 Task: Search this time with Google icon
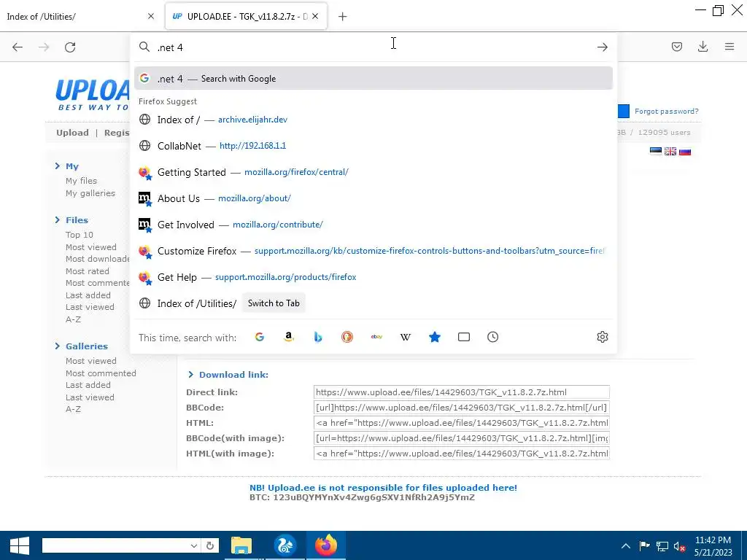[x=260, y=337]
